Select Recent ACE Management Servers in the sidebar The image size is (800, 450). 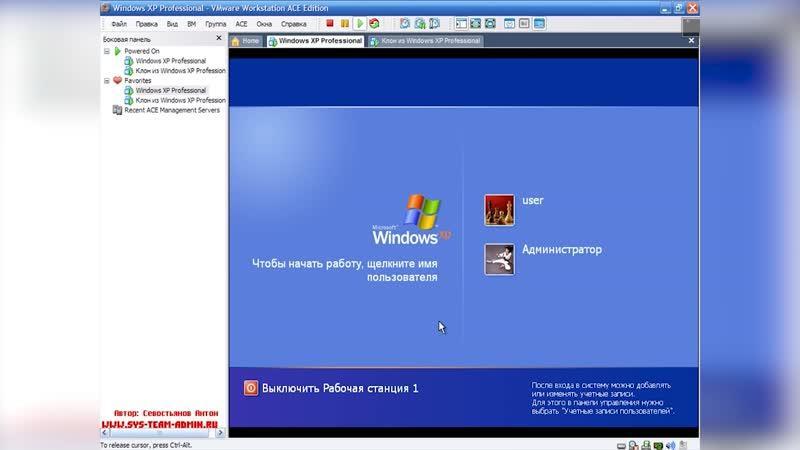tap(171, 110)
